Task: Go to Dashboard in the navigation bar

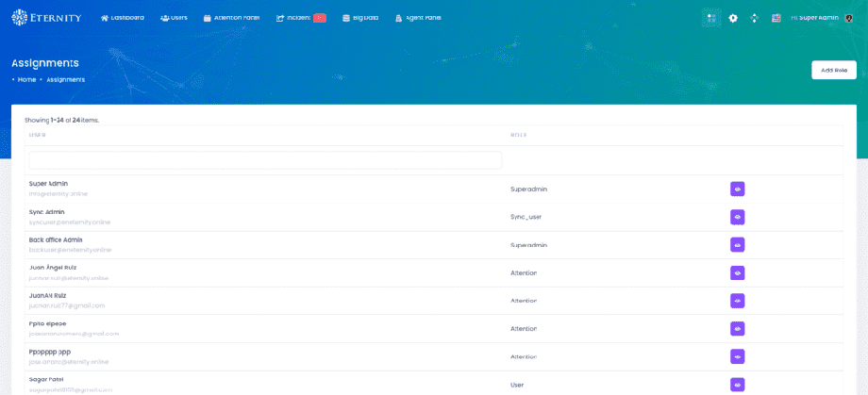Action: (x=123, y=18)
